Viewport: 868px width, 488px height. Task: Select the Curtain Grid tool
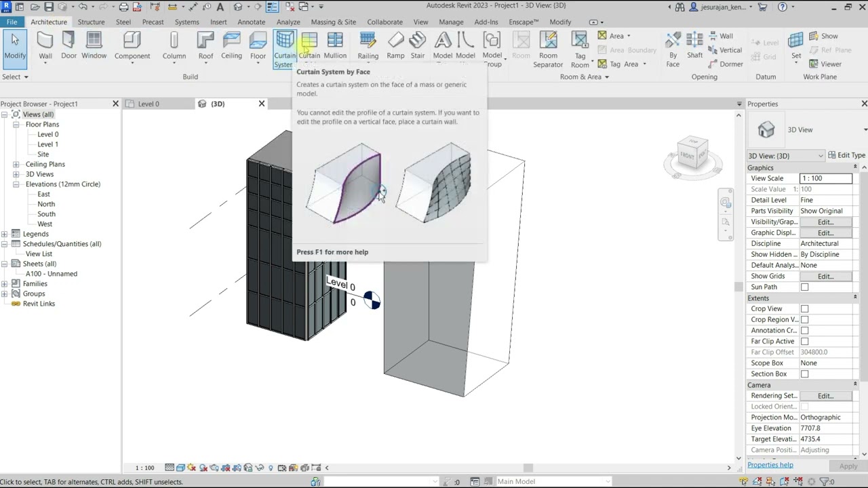point(309,46)
